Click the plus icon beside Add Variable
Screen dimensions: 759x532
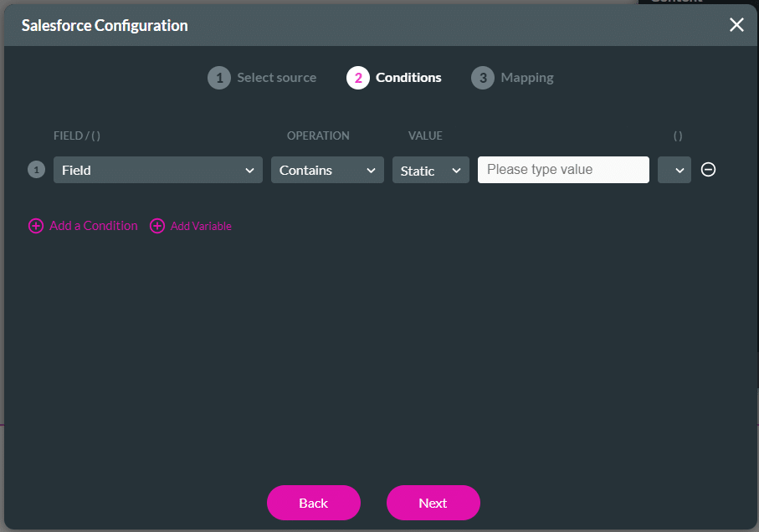(158, 226)
